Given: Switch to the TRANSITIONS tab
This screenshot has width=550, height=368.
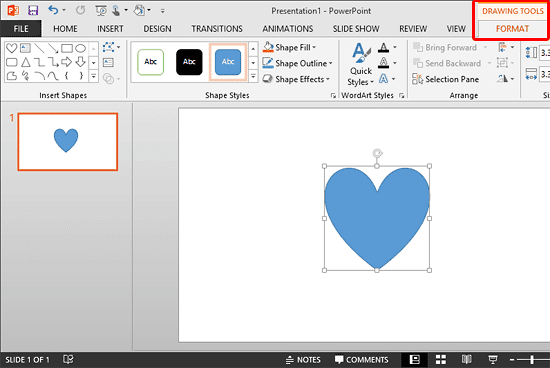Looking at the screenshot, I should pyautogui.click(x=217, y=29).
